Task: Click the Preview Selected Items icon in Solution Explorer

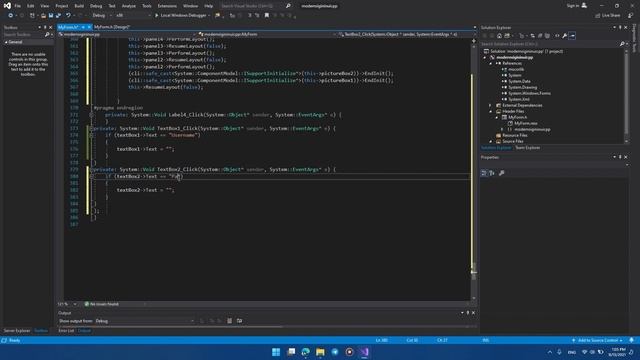Action: click(572, 36)
